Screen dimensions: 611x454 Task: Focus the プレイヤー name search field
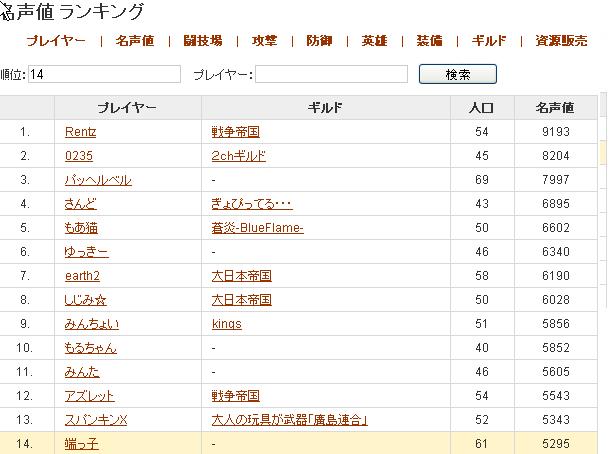331,75
